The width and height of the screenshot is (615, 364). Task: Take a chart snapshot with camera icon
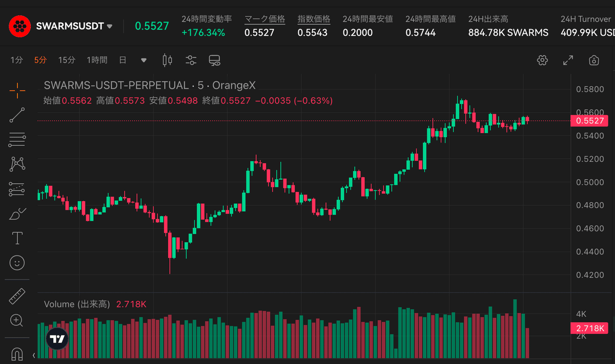594,60
